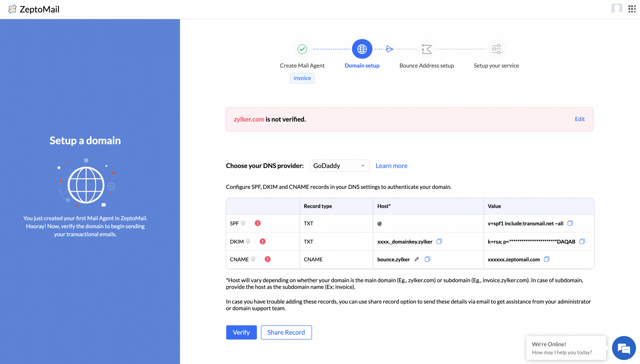The width and height of the screenshot is (640, 364).
Task: Open the user profile avatar
Action: 617,9
